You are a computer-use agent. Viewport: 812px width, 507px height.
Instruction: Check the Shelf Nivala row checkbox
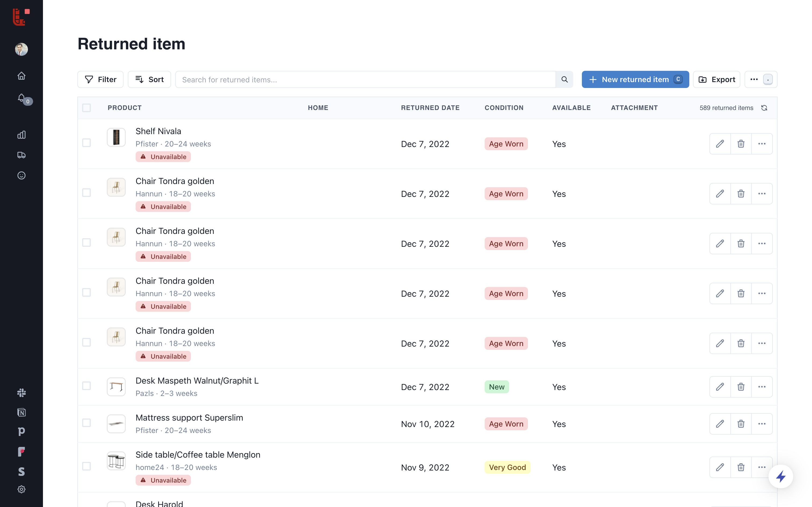coord(86,143)
